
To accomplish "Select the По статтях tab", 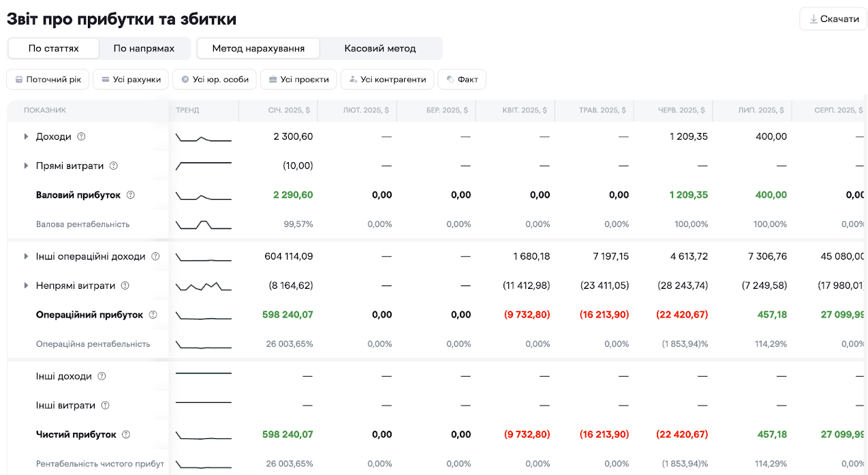I will coord(54,48).
